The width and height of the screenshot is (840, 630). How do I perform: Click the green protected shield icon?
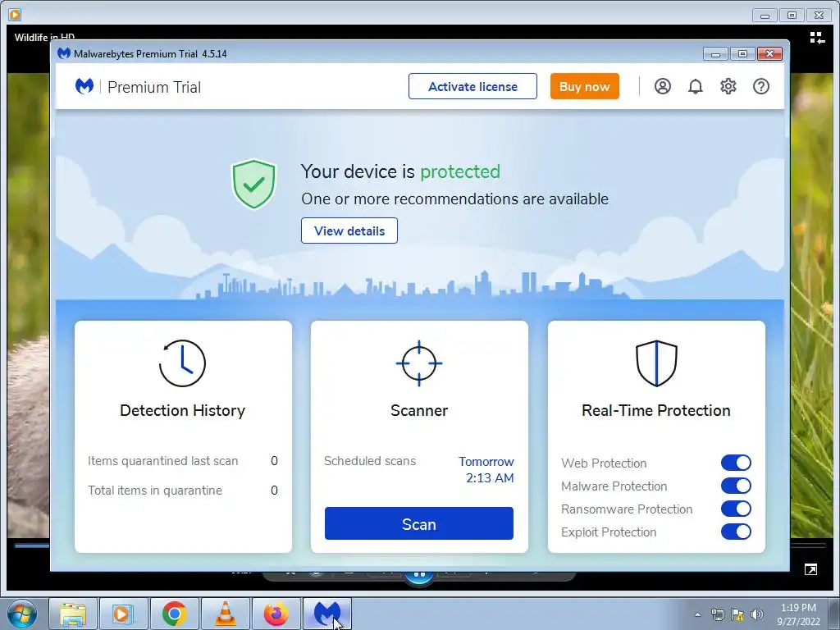[x=253, y=184]
